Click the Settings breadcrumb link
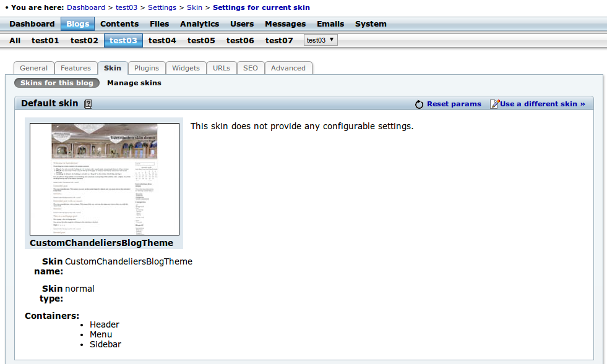607x364 pixels. click(162, 7)
